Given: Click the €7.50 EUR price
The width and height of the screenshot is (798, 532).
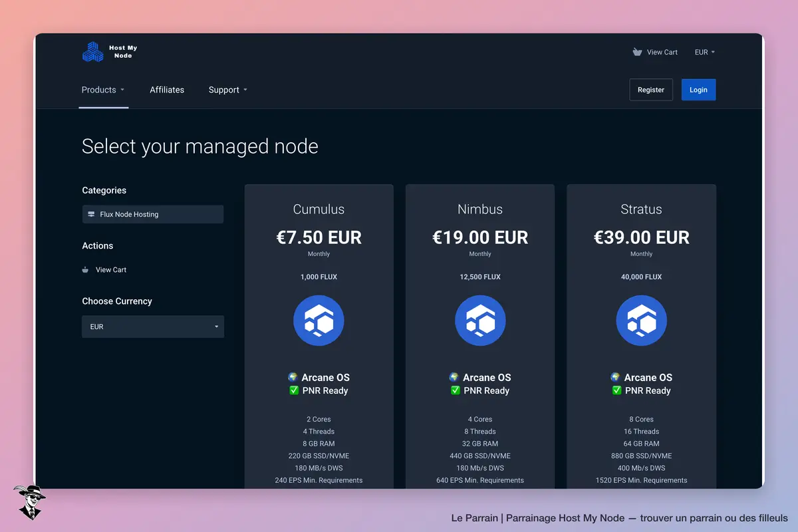Looking at the screenshot, I should coord(319,237).
